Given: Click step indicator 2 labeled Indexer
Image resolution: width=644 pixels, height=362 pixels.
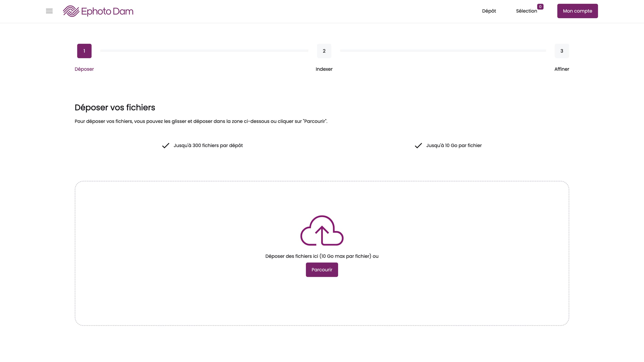Looking at the screenshot, I should [324, 51].
